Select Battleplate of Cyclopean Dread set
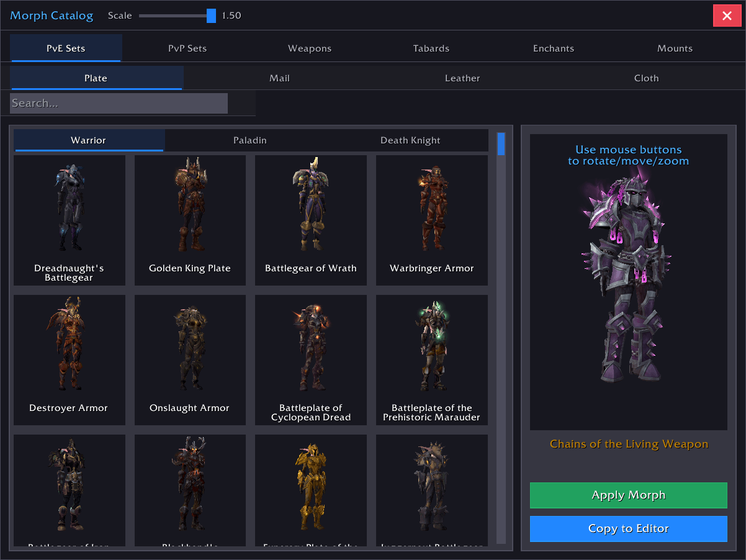 point(311,359)
